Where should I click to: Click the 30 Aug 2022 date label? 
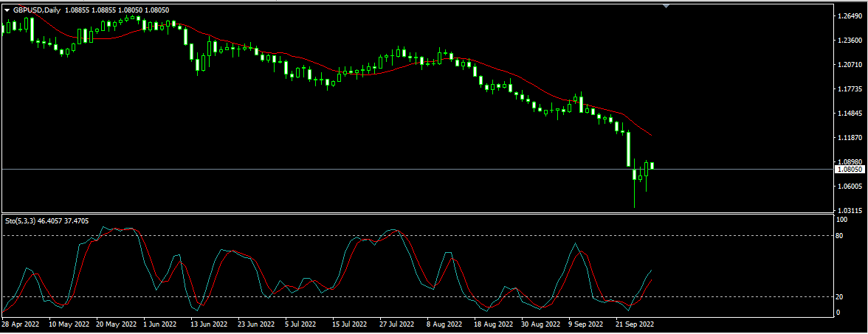point(540,324)
